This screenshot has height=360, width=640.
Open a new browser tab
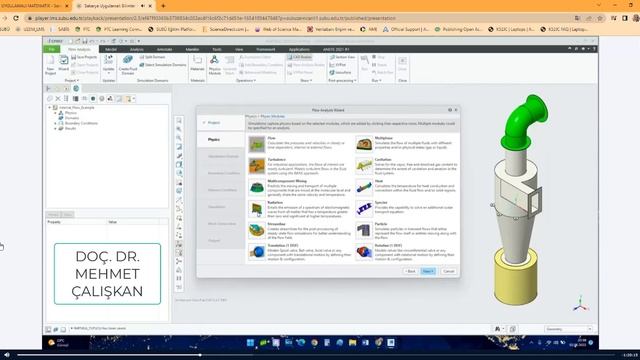pos(163,6)
